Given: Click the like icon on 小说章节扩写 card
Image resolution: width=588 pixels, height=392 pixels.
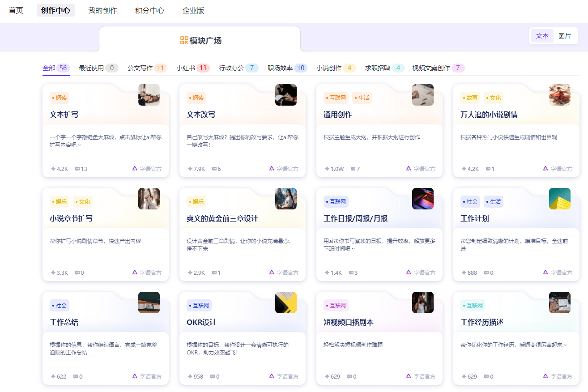Looking at the screenshot, I should (52, 273).
